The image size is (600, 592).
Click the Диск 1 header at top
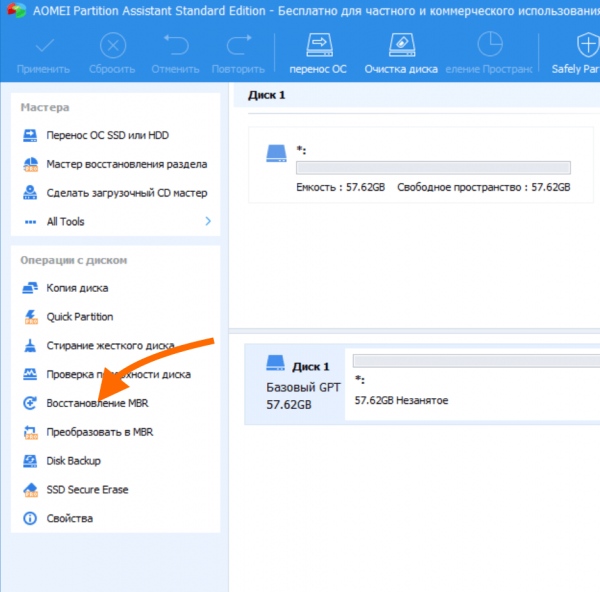tap(267, 95)
